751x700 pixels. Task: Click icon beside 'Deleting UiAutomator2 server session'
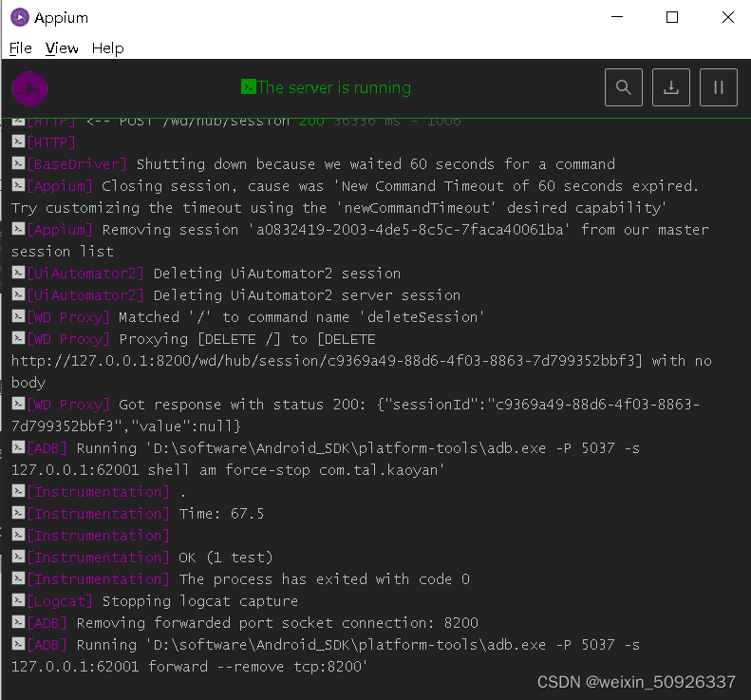(18, 294)
